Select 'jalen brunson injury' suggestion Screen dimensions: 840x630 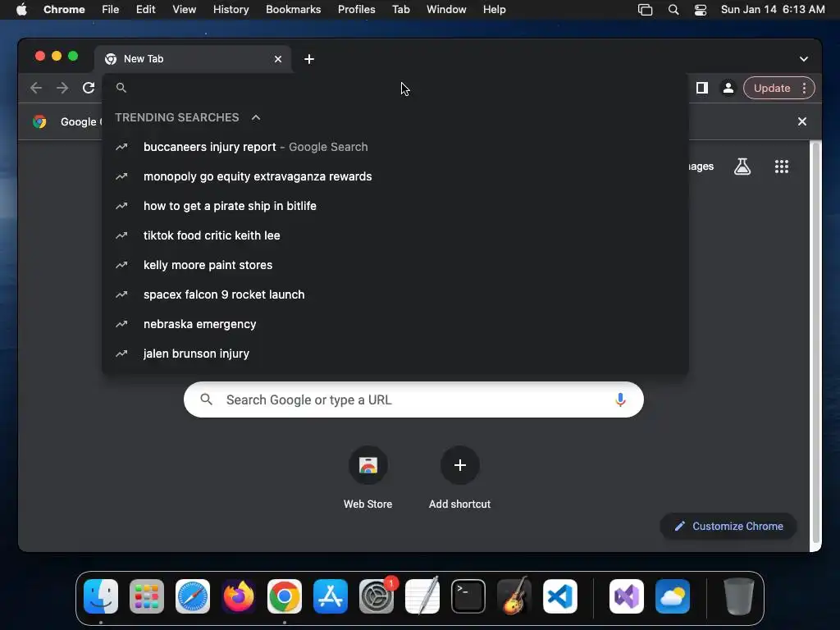click(395, 354)
